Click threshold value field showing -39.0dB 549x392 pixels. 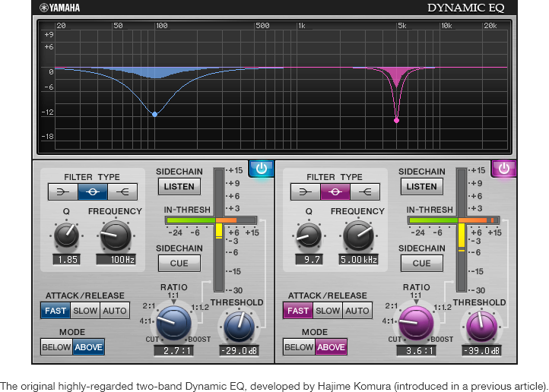(482, 350)
